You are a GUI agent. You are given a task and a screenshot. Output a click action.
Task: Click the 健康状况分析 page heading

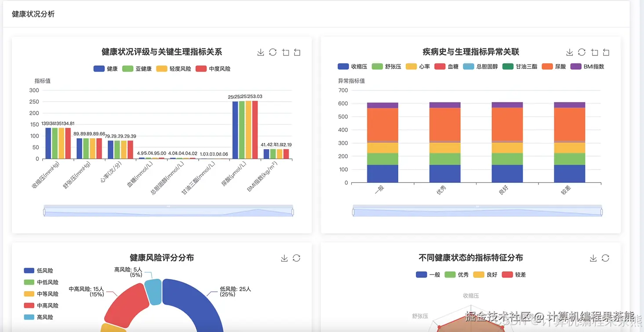33,14
